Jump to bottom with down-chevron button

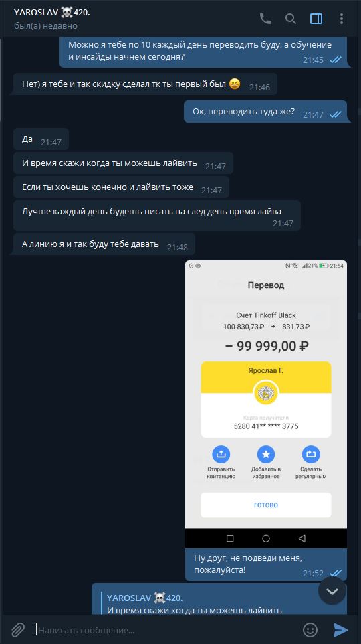pos(332,591)
